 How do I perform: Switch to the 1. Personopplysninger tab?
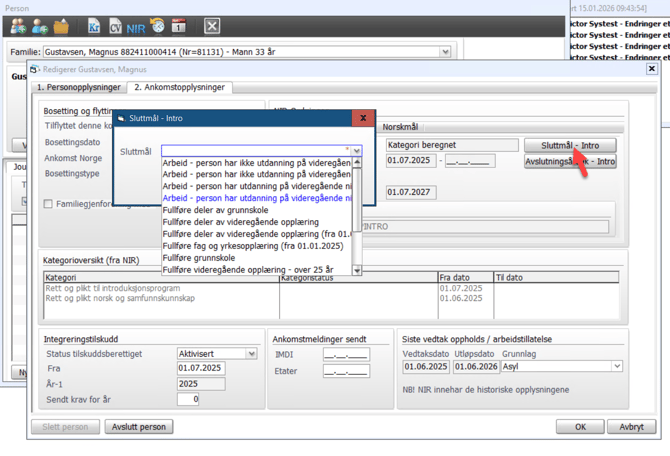coord(79,88)
